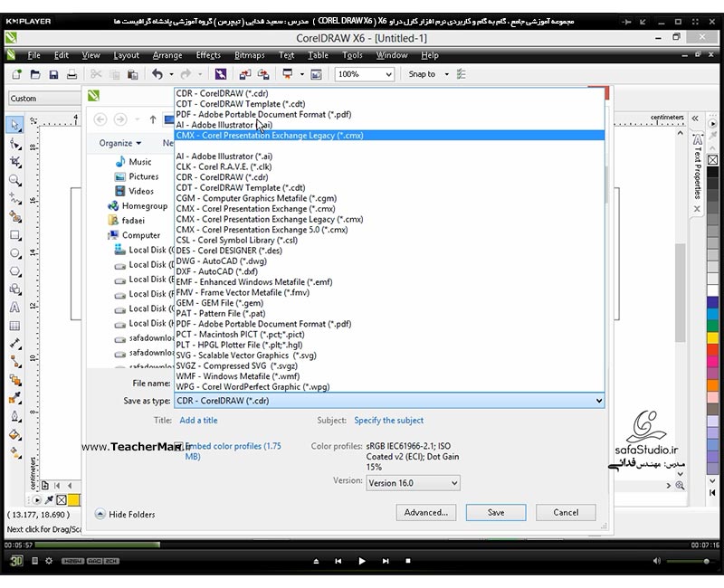Click the Cancel button in dialog
This screenshot has width=724, height=588.
pyautogui.click(x=566, y=512)
